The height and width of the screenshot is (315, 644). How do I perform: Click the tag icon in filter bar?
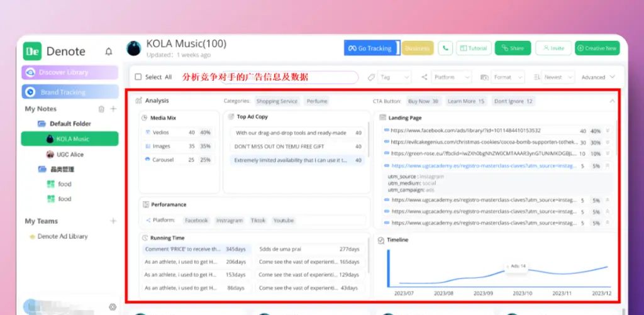[371, 77]
